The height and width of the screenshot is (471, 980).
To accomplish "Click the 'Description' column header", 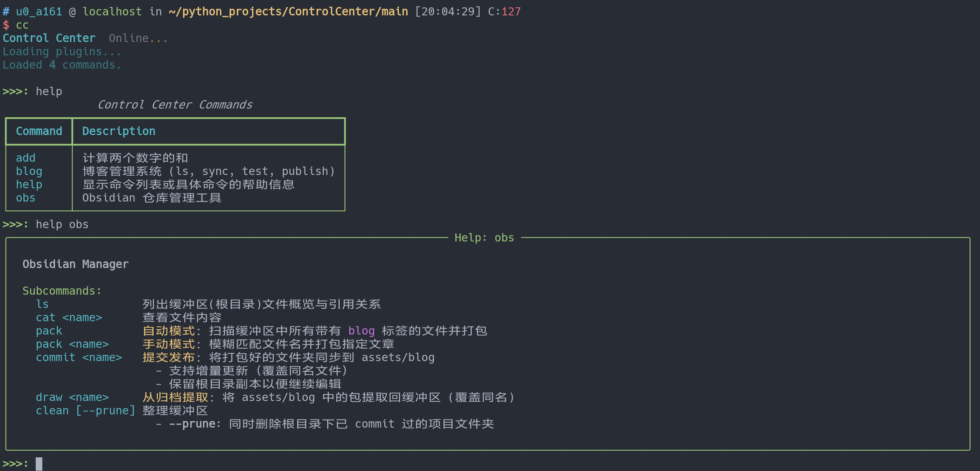I will click(x=119, y=131).
